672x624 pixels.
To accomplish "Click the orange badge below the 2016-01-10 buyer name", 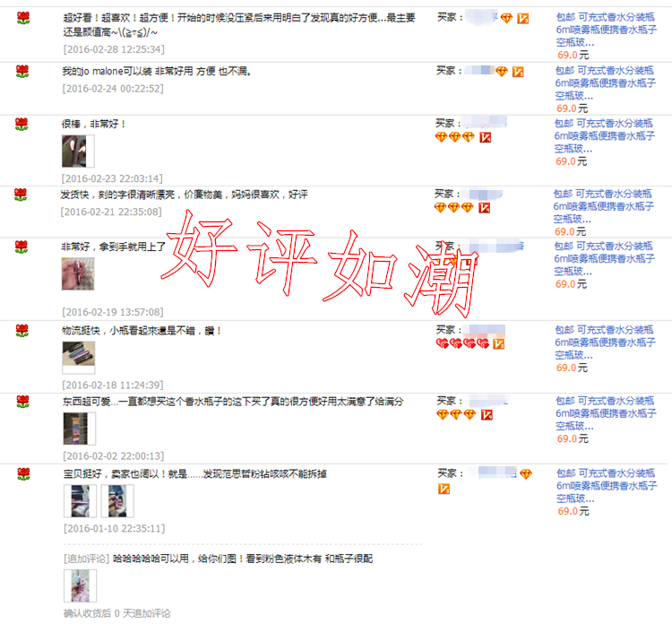I will (x=444, y=489).
